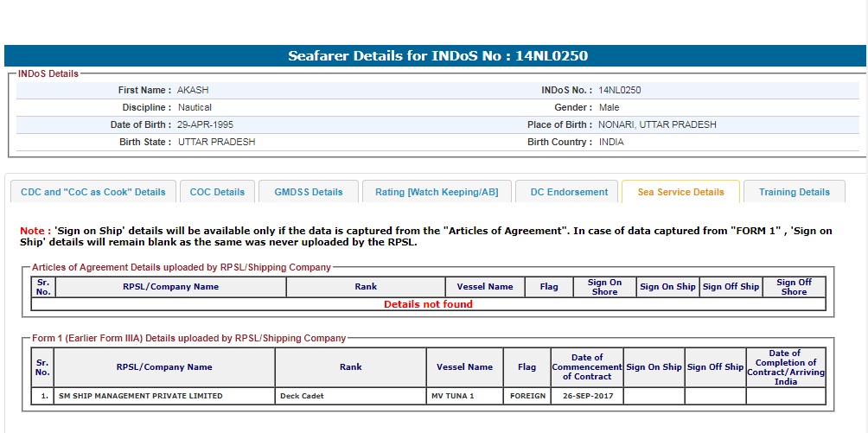Switch to the COC Details tab

pyautogui.click(x=217, y=192)
